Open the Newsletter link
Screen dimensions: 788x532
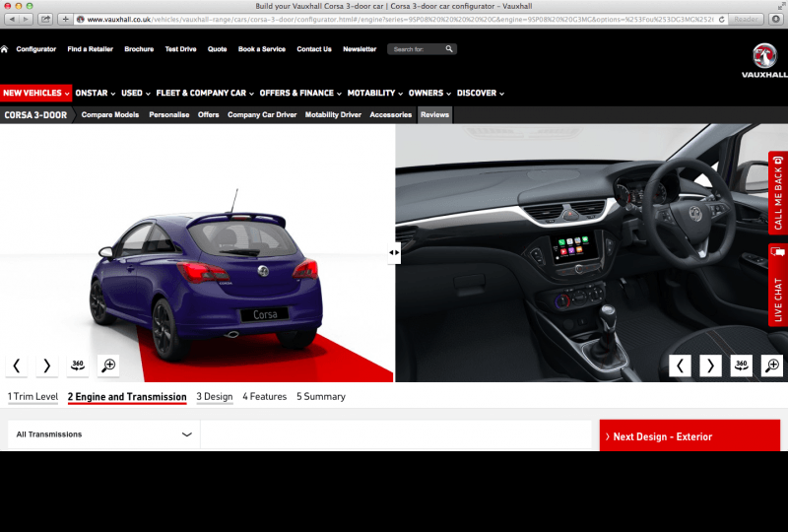360,49
